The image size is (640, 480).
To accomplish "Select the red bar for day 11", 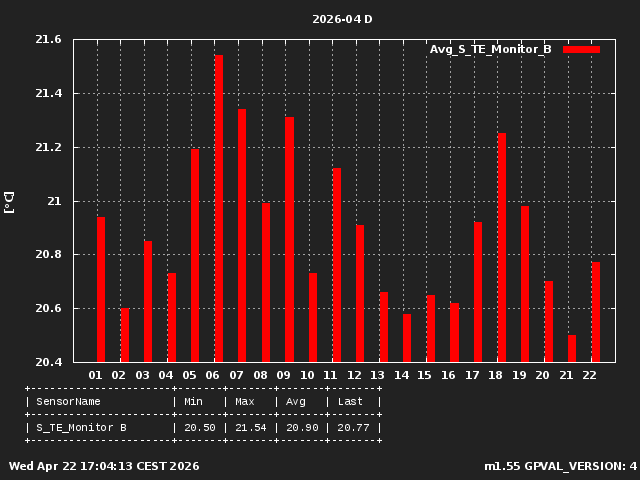I will click(337, 265).
